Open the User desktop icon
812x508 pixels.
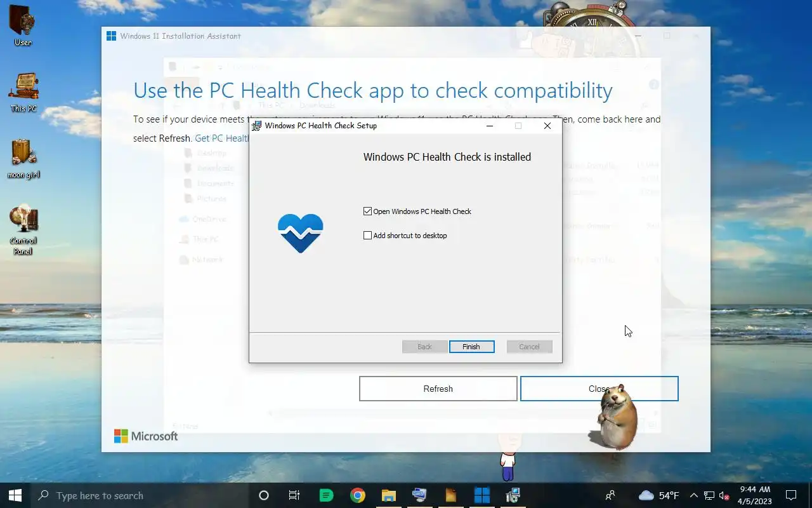(x=23, y=25)
